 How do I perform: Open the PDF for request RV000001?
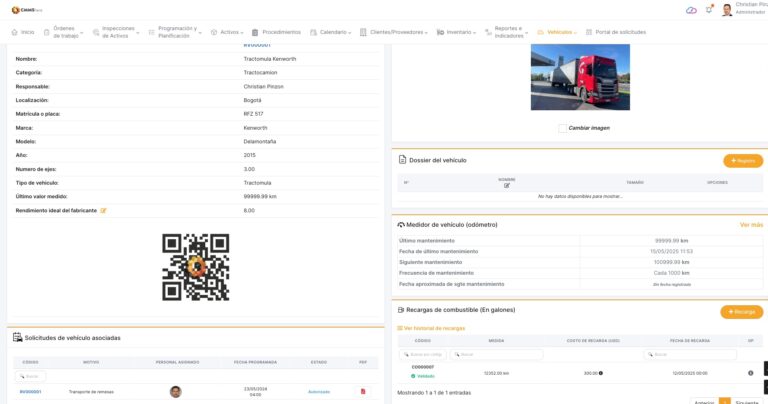point(363,391)
